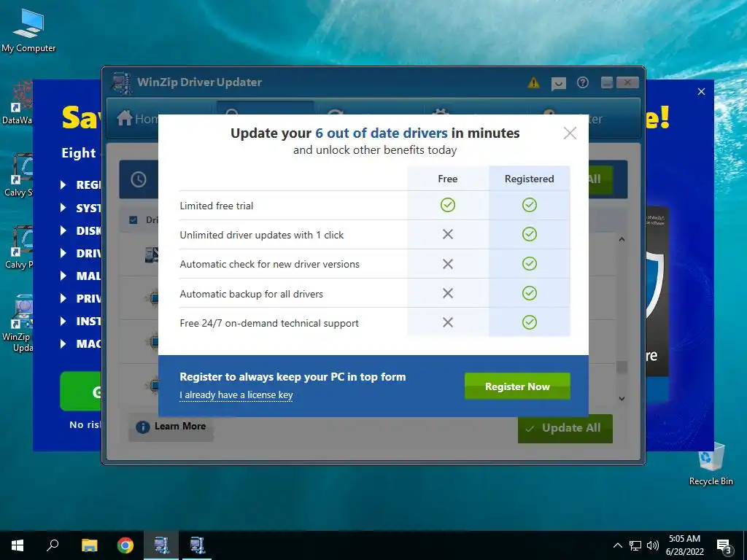Screen dimensions: 747x560
Task: Show hidden system tray icons
Action: (617, 545)
